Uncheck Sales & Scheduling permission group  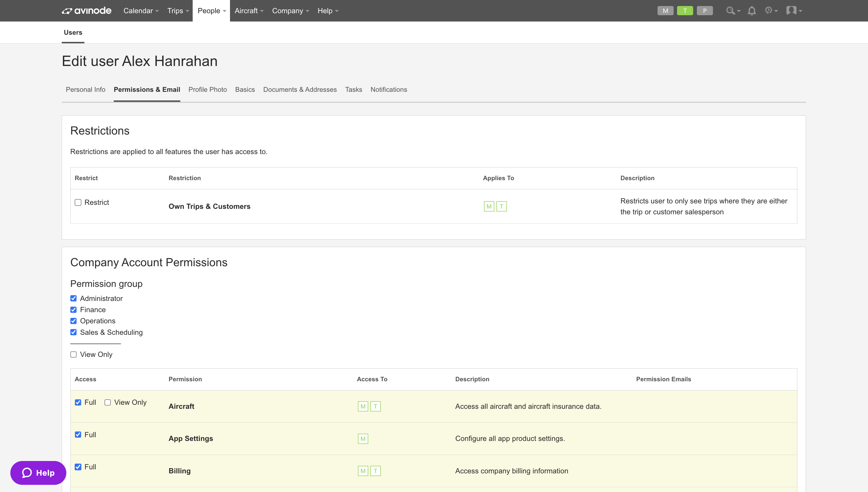click(x=74, y=332)
